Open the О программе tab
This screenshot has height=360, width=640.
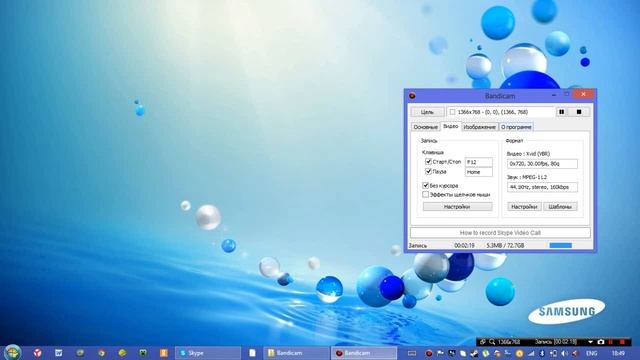click(516, 127)
